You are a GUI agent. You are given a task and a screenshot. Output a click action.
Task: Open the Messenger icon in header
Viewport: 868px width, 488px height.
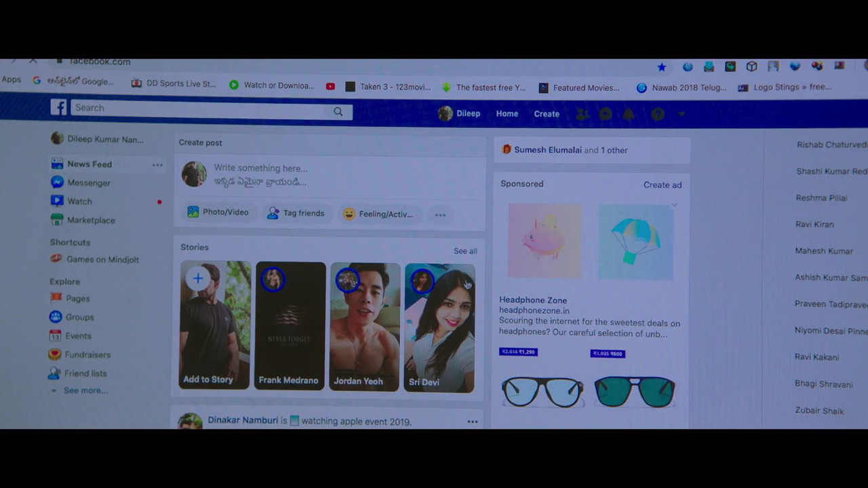pyautogui.click(x=606, y=115)
